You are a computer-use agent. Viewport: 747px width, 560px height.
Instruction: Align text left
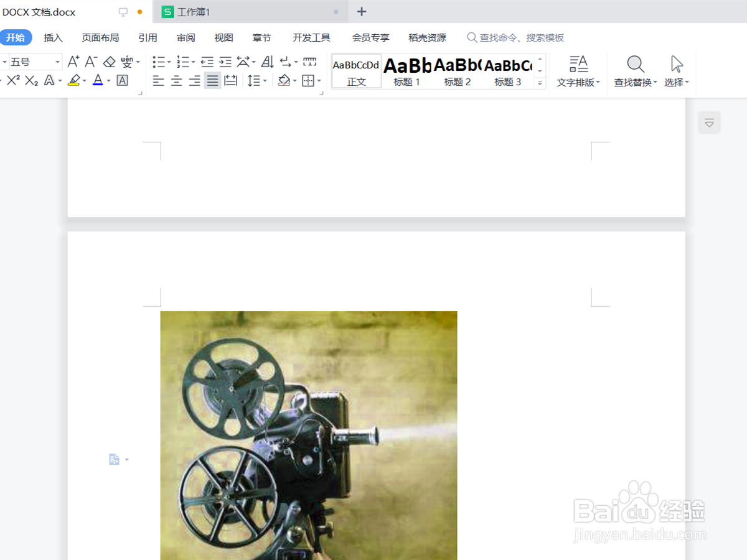(159, 80)
